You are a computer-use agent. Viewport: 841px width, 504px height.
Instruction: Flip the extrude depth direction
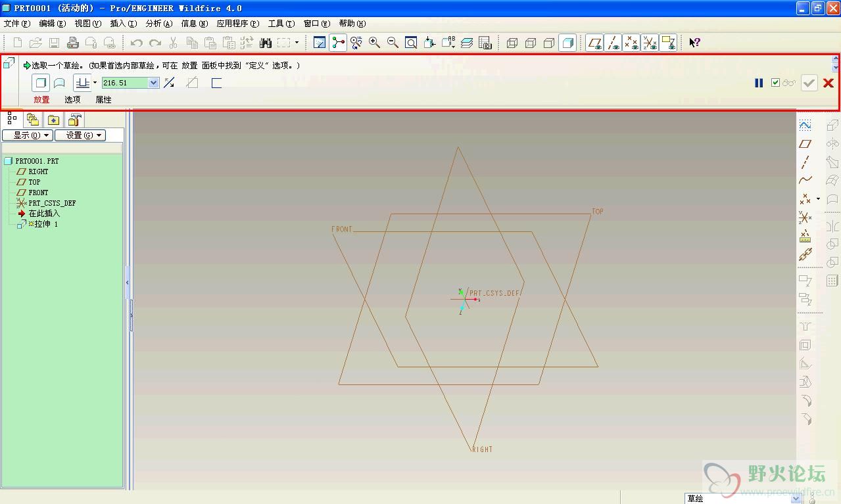169,83
